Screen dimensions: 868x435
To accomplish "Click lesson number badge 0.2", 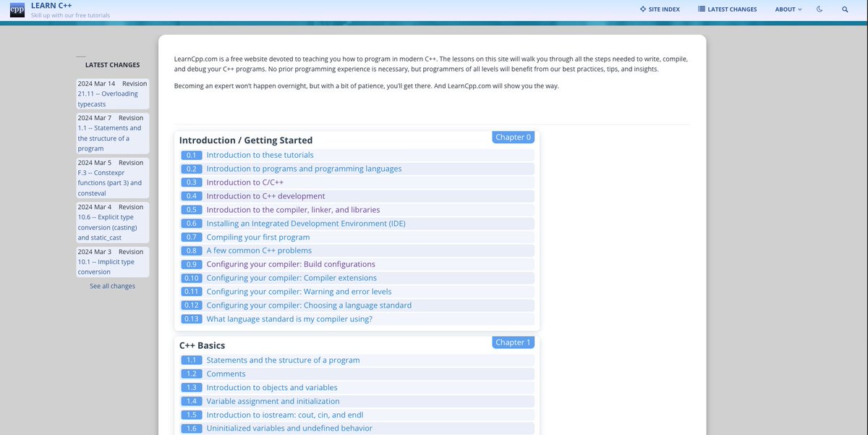I will click(191, 169).
